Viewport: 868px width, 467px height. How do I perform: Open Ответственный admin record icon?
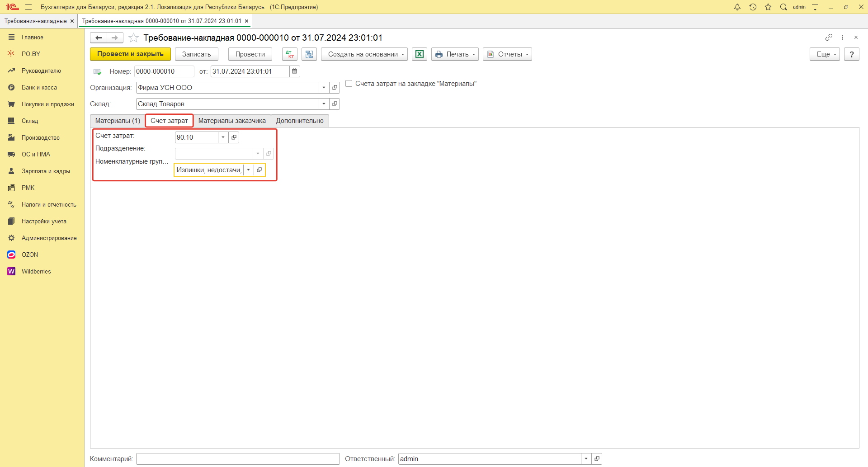pos(597,459)
